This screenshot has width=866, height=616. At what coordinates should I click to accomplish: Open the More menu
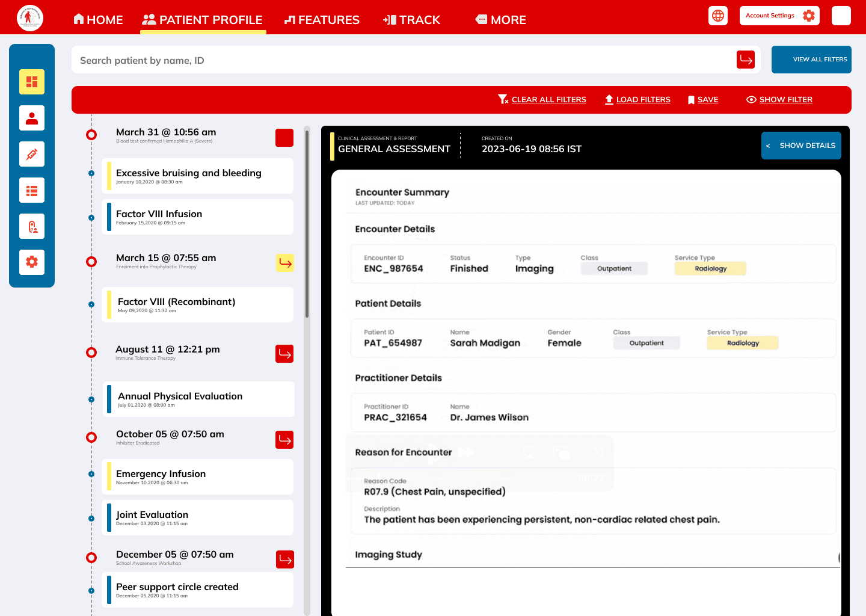pyautogui.click(x=501, y=20)
